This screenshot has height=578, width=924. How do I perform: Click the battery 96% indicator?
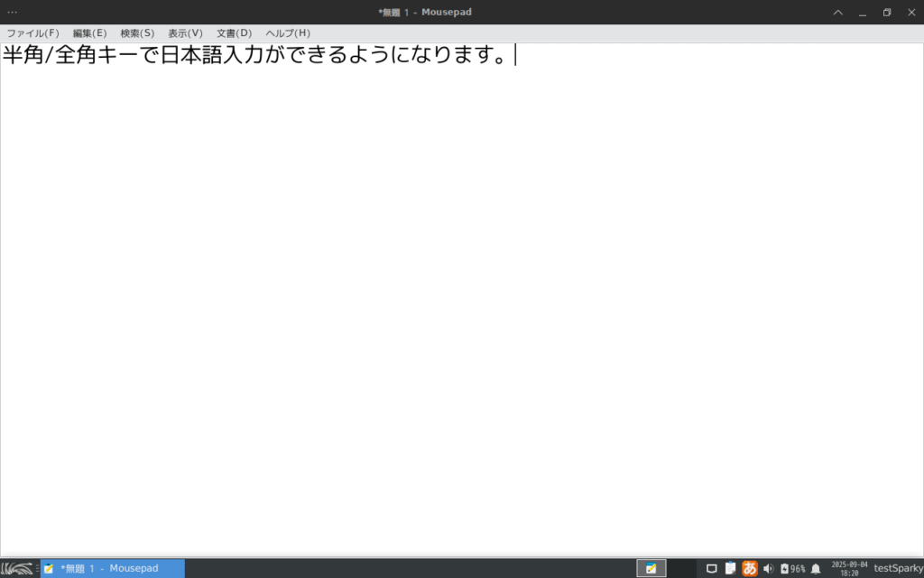(x=792, y=568)
